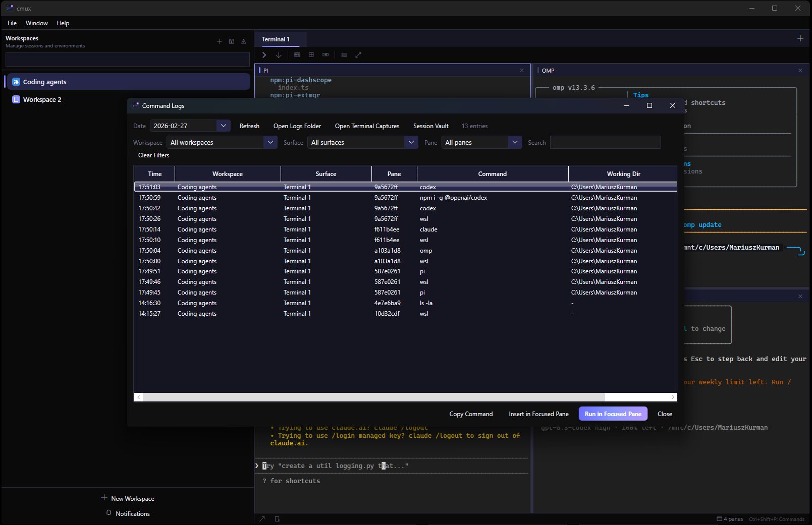Click the scrollbar right arrow in log table
This screenshot has width=812, height=525.
coord(673,397)
